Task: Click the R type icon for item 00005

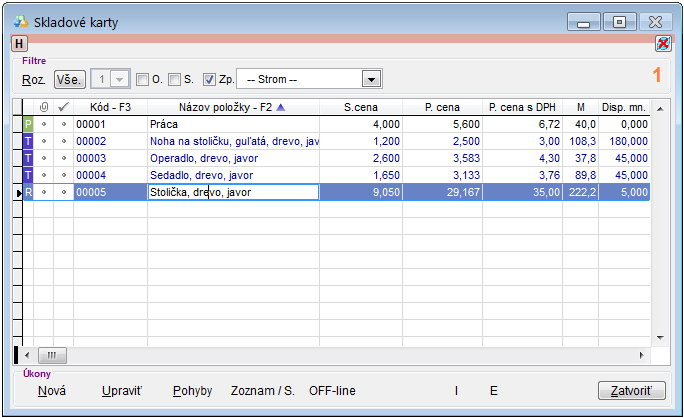Action: coord(28,192)
